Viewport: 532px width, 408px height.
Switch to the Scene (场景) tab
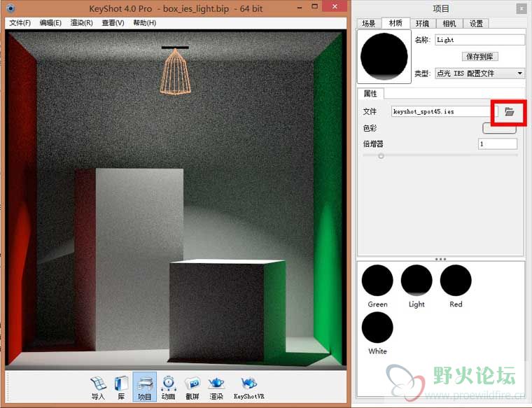tap(369, 23)
